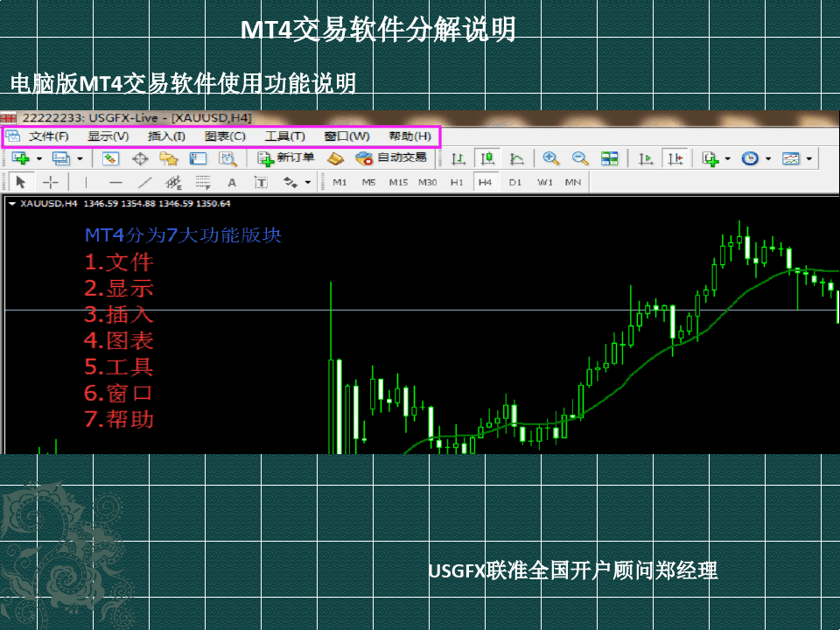Viewport: 840px width, 630px height.
Task: Open the New Chart toolbar icon
Action: (x=20, y=158)
